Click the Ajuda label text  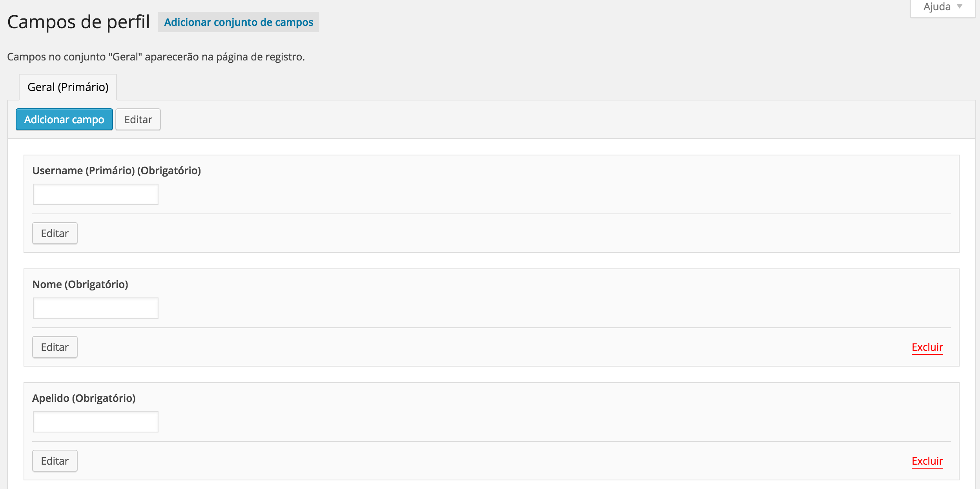coord(937,7)
